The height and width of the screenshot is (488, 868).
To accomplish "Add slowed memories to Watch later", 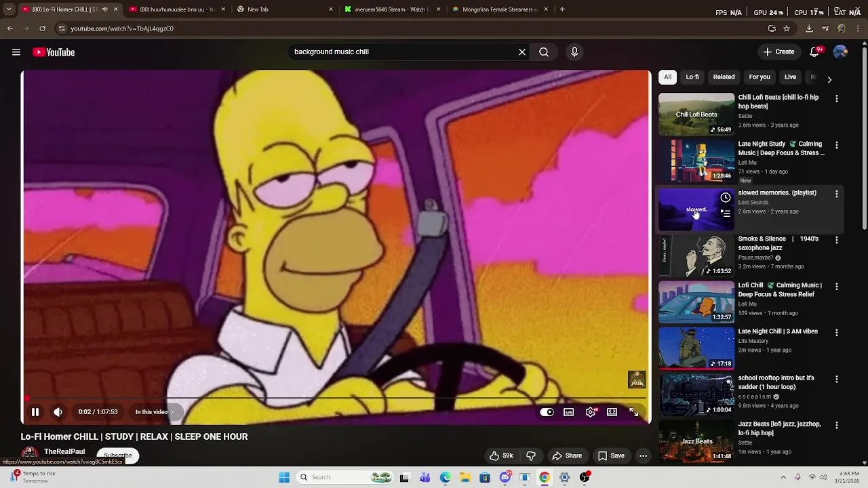I will point(726,198).
